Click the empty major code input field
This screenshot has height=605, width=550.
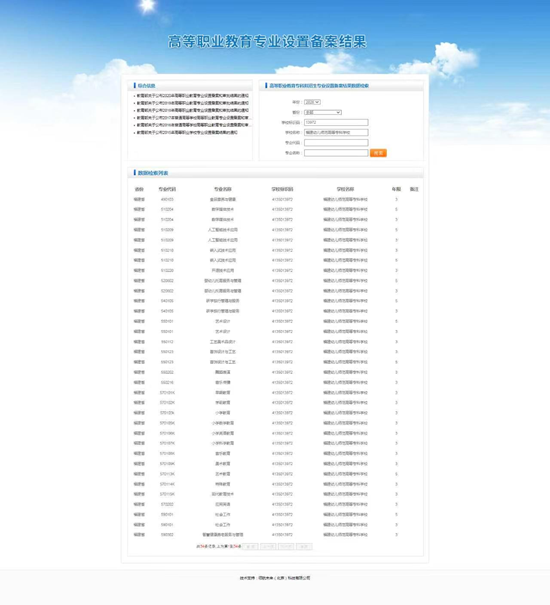[336, 143]
